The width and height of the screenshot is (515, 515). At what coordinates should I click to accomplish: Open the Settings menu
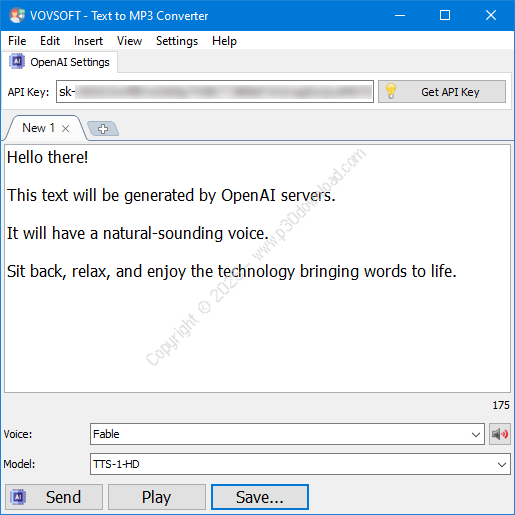pyautogui.click(x=177, y=41)
